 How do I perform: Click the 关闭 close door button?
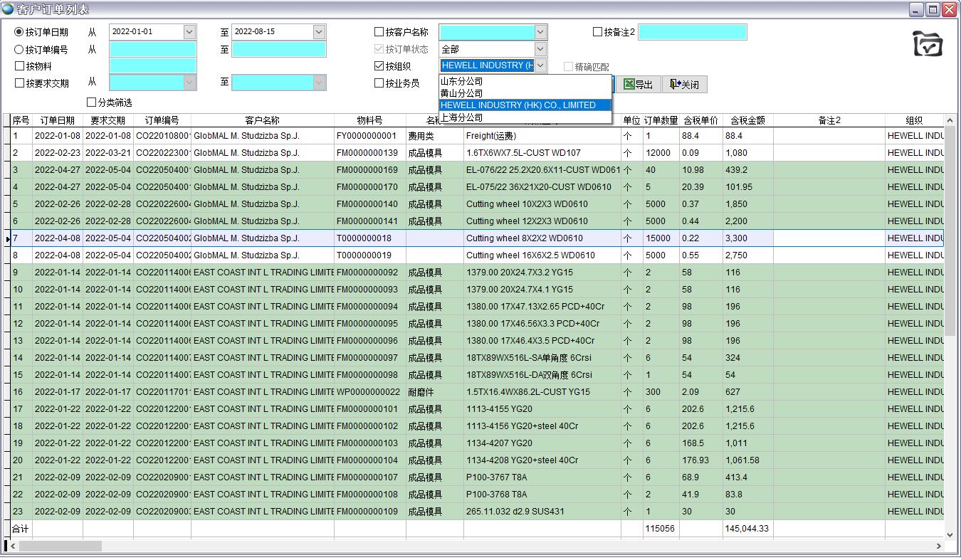click(684, 85)
